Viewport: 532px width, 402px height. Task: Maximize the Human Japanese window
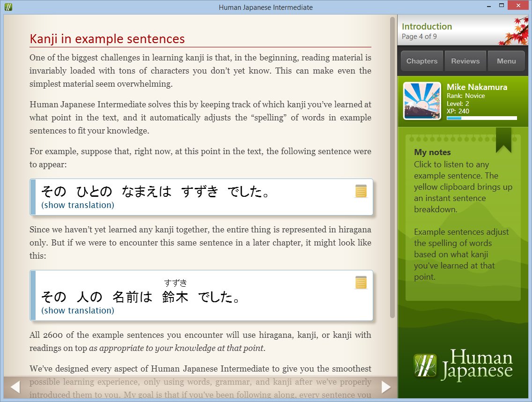click(501, 6)
